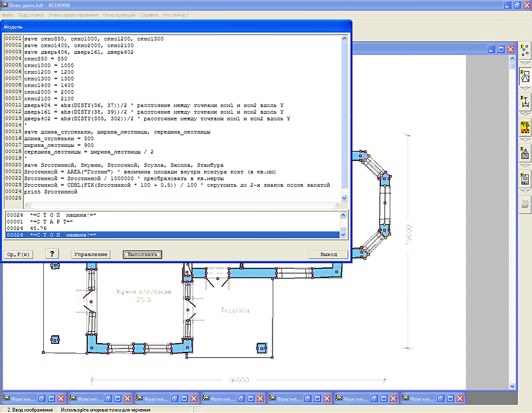Click code line 00001 save окно850
Image resolution: width=532 pixels, height=413 pixels.
click(x=94, y=39)
